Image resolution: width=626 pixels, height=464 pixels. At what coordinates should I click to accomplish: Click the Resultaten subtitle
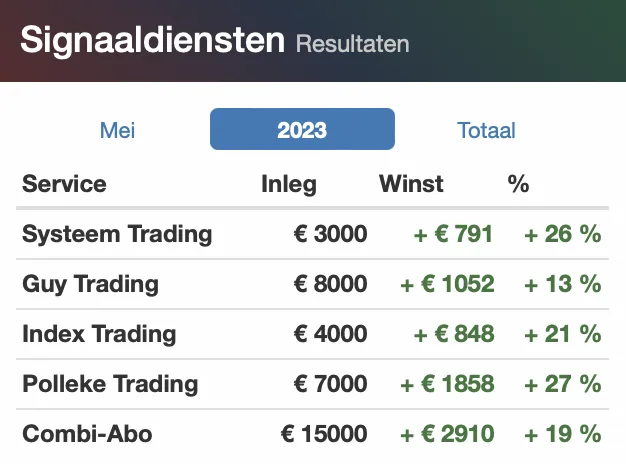[x=353, y=44]
